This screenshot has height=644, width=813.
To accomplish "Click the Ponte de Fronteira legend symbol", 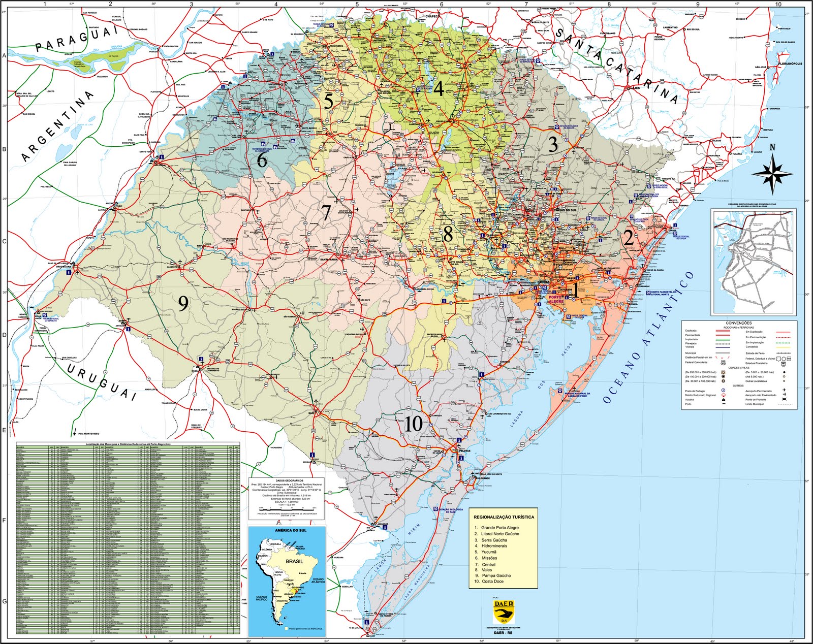I will click(x=784, y=399).
